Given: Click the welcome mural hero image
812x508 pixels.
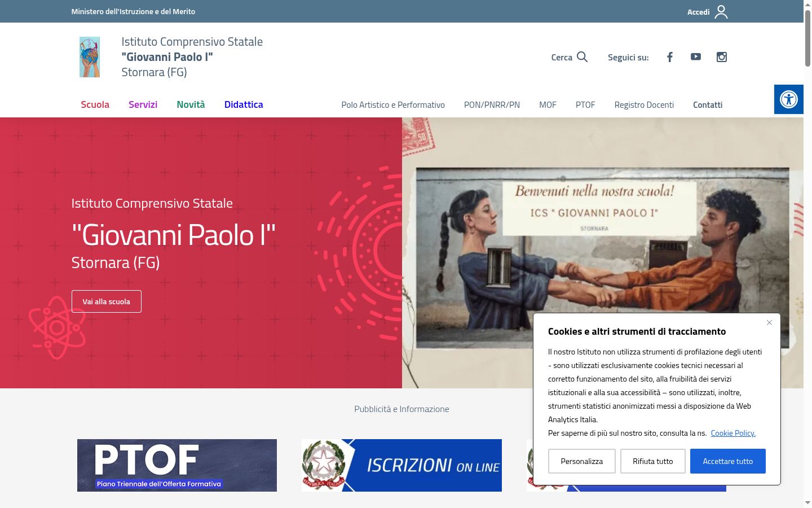Looking at the screenshot, I should coord(602,253).
